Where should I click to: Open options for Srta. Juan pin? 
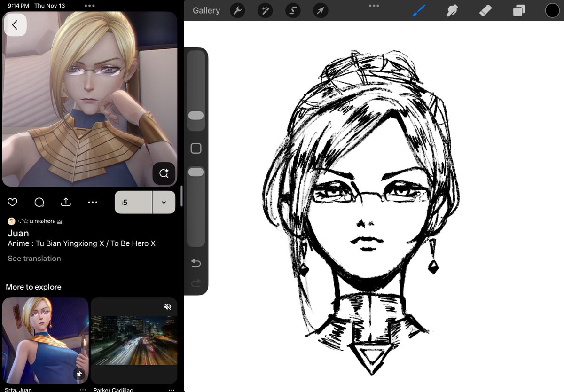[83, 390]
